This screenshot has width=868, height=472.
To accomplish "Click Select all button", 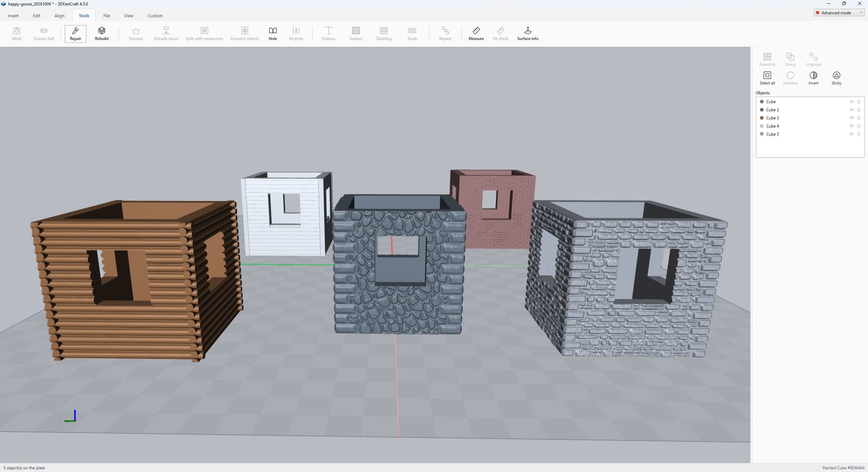I will (767, 78).
